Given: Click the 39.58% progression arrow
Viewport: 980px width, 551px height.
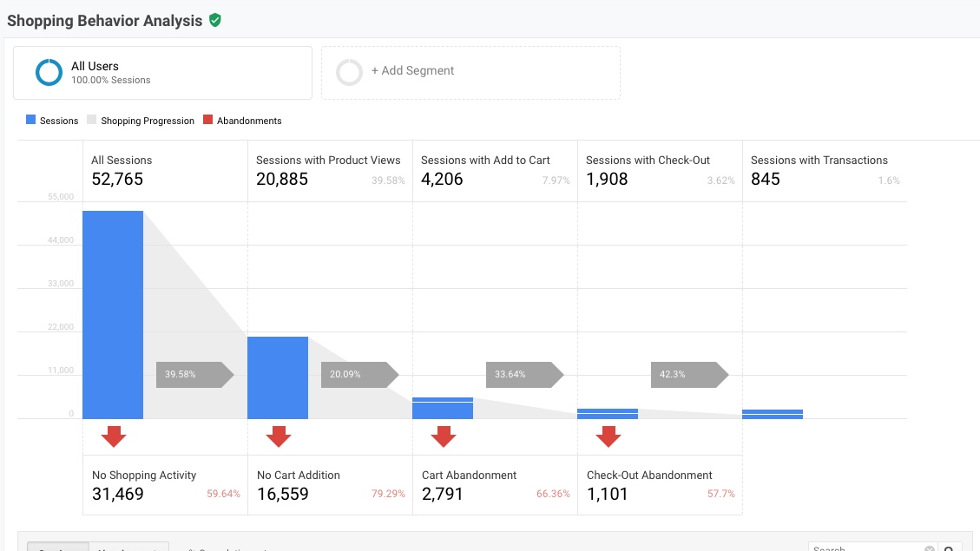Looking at the screenshot, I should tap(194, 374).
